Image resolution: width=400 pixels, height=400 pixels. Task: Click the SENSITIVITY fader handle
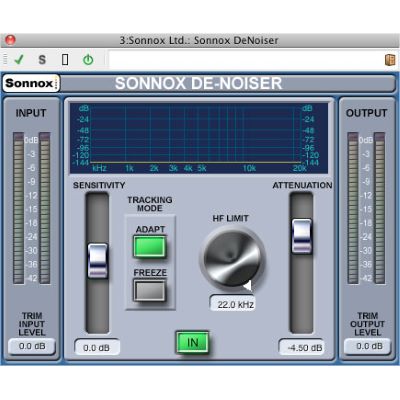pos(97,261)
